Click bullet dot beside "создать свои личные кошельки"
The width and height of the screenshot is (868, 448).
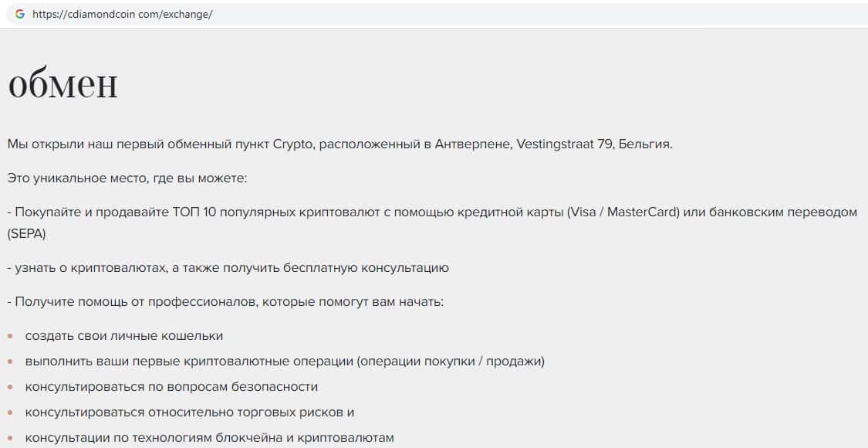click(x=10, y=336)
